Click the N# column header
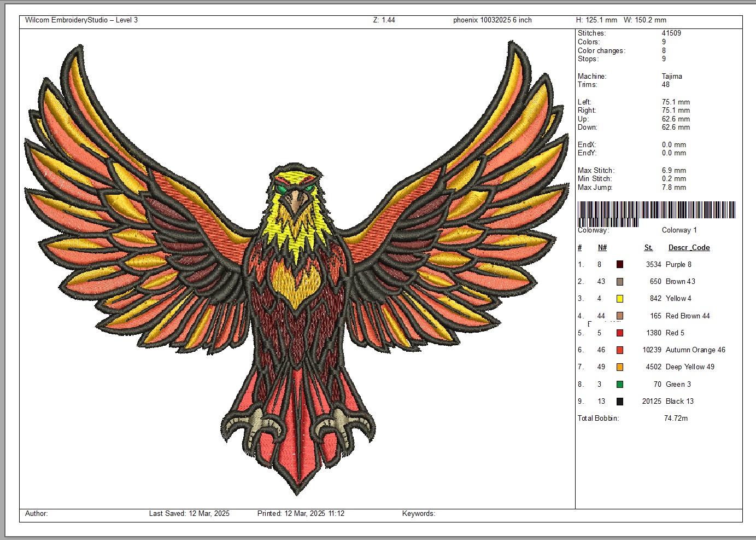 pyautogui.click(x=602, y=248)
